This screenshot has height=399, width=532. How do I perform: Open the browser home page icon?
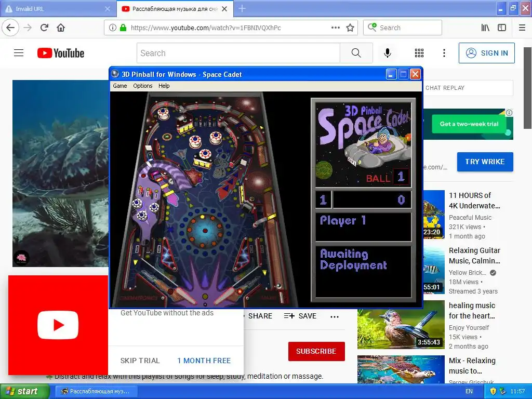61,28
